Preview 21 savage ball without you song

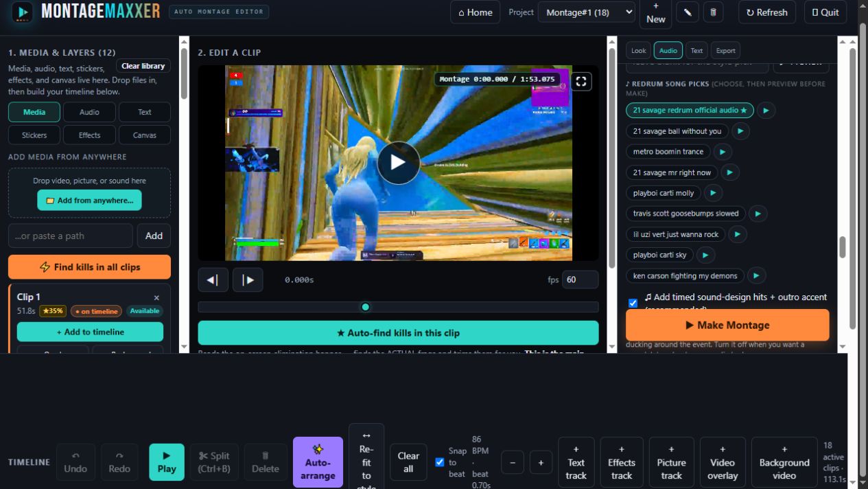pyautogui.click(x=740, y=131)
